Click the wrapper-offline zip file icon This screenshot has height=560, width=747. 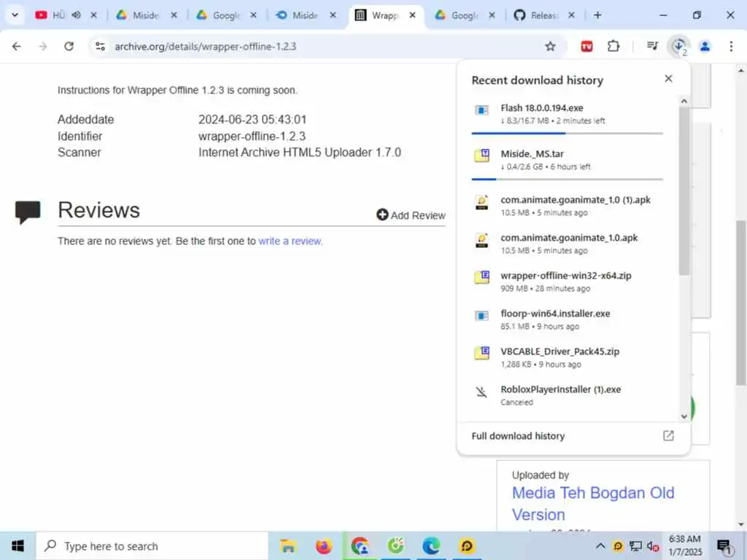[x=481, y=277]
